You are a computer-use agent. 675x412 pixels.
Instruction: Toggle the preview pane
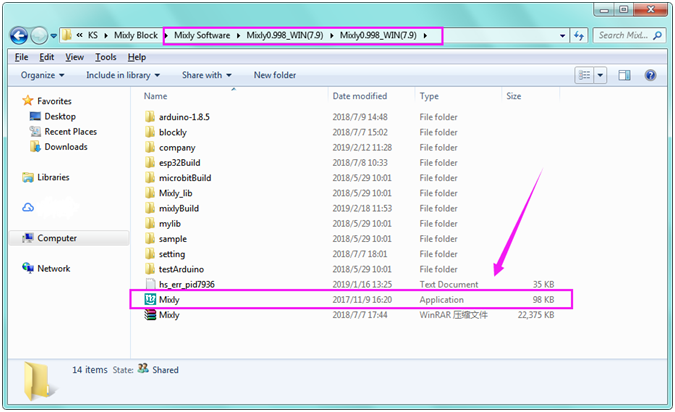(x=625, y=75)
